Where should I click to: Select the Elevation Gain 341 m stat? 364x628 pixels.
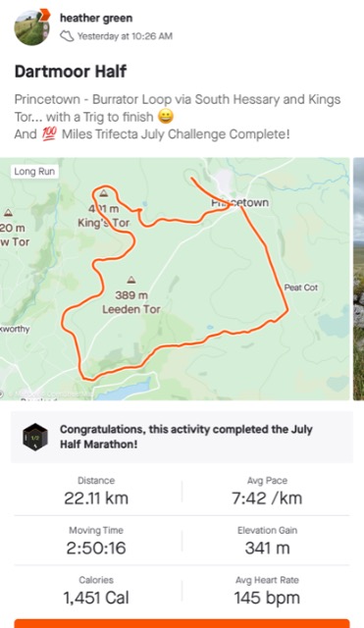coord(267,541)
